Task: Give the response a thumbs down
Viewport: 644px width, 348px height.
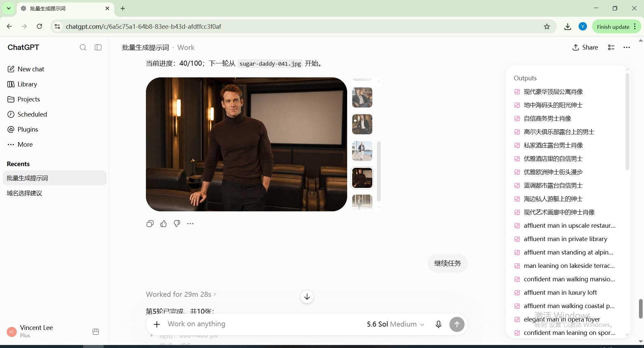Action: pyautogui.click(x=177, y=224)
